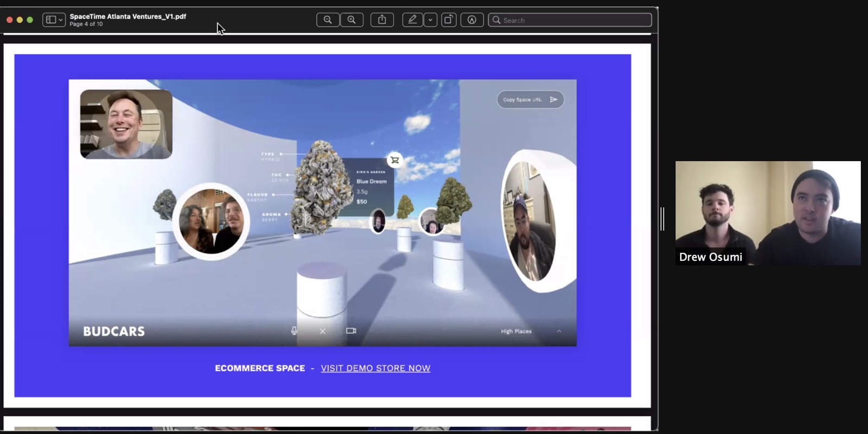Open the markup toolbar circle icon

click(x=472, y=20)
